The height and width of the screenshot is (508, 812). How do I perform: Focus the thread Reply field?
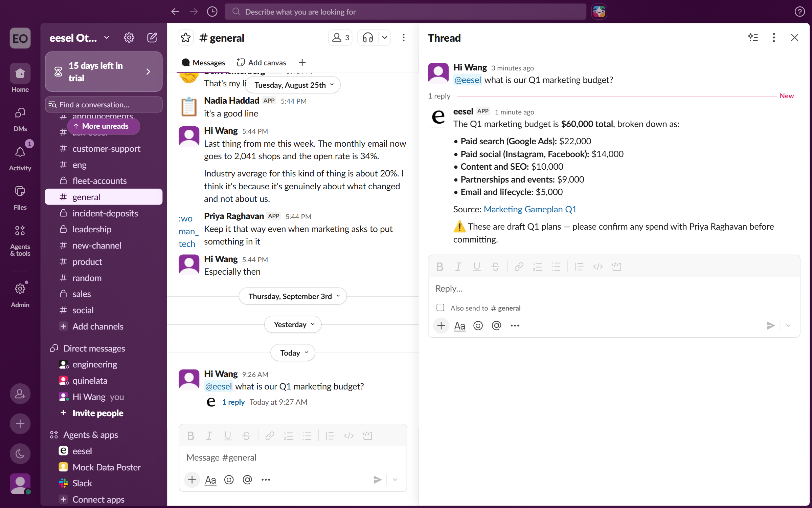tap(614, 289)
